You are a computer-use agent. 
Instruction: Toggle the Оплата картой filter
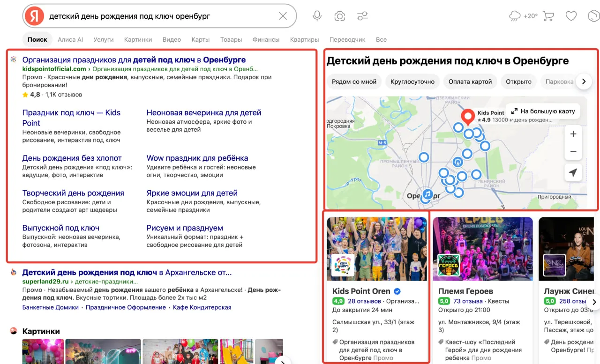tap(470, 82)
